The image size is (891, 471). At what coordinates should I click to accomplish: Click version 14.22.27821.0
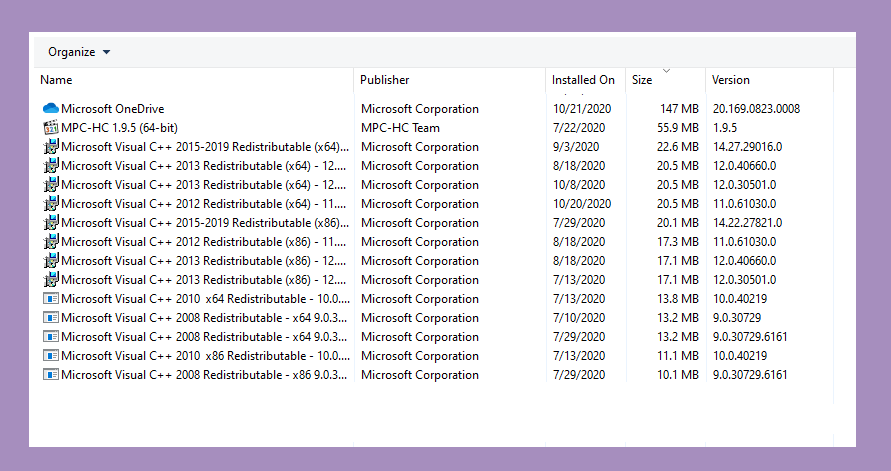pos(747,223)
